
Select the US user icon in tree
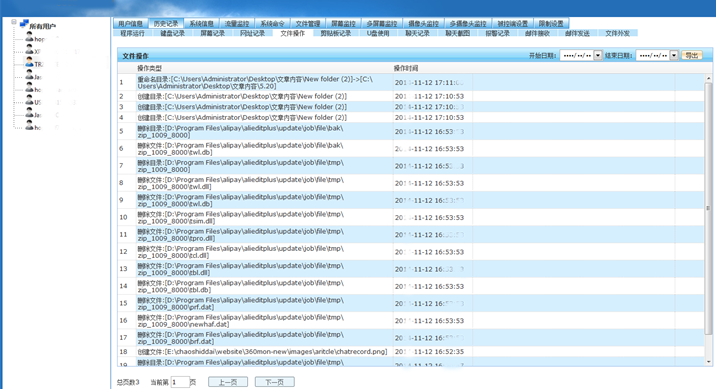pyautogui.click(x=29, y=99)
